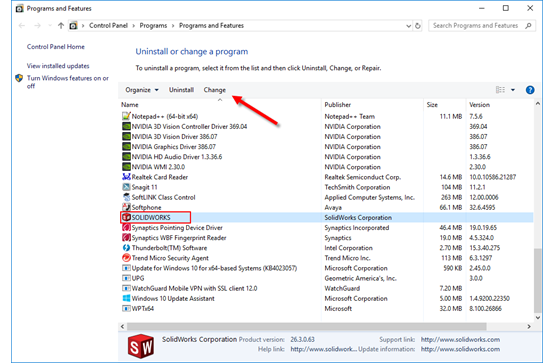The width and height of the screenshot is (555, 363).
Task: Click the Uninstall toolbar button
Action: coord(181,90)
